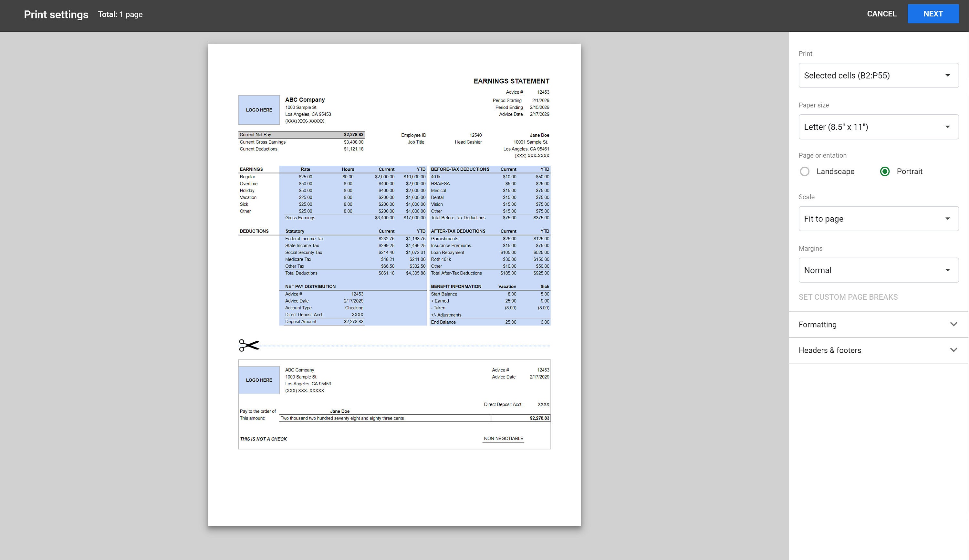Open the Normal margins dropdown
The width and height of the screenshot is (969, 560).
click(878, 270)
